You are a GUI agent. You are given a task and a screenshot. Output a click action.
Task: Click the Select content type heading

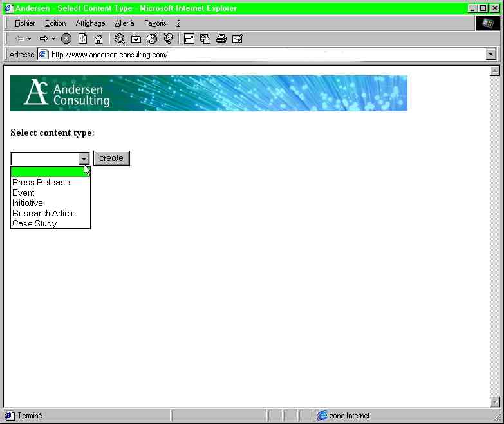click(x=52, y=133)
